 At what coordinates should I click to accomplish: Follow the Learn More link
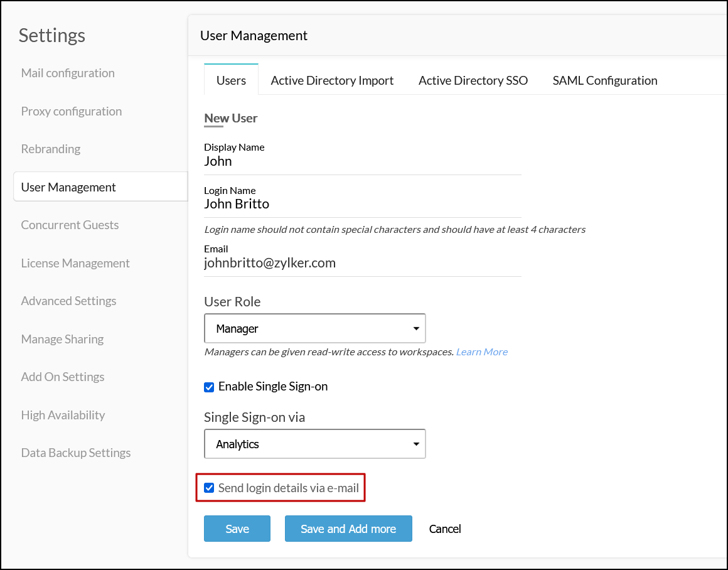(x=482, y=352)
